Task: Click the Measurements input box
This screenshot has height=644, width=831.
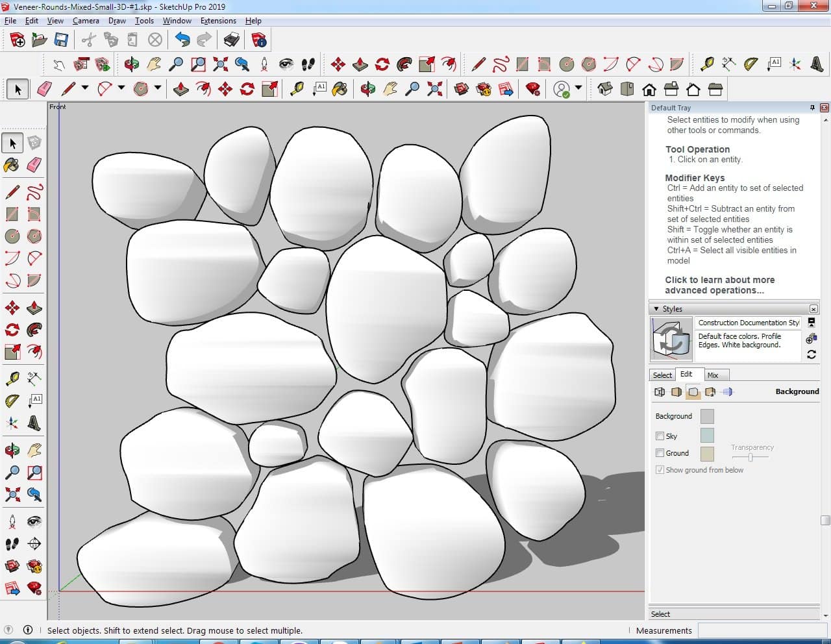Action: pyautogui.click(x=762, y=630)
